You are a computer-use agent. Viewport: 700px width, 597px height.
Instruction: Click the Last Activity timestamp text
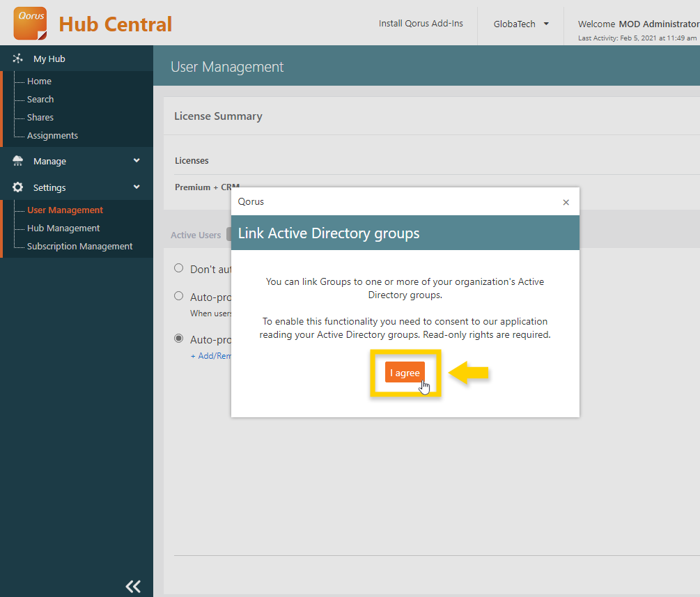coord(637,38)
